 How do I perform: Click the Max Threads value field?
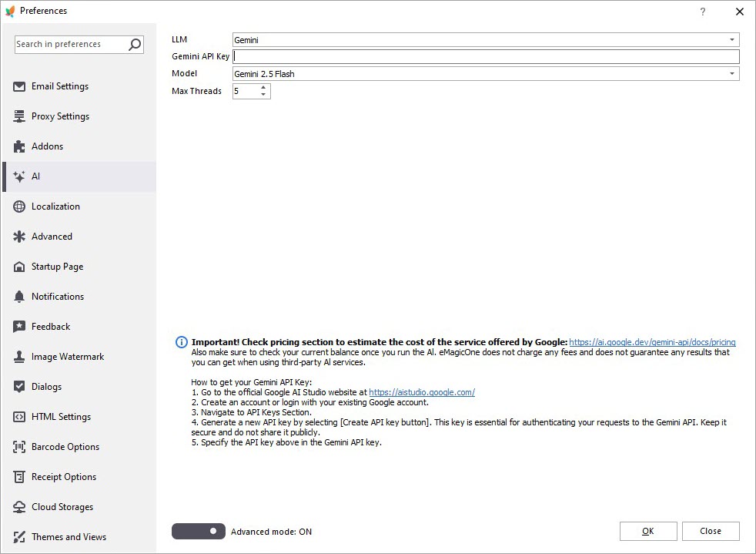246,91
